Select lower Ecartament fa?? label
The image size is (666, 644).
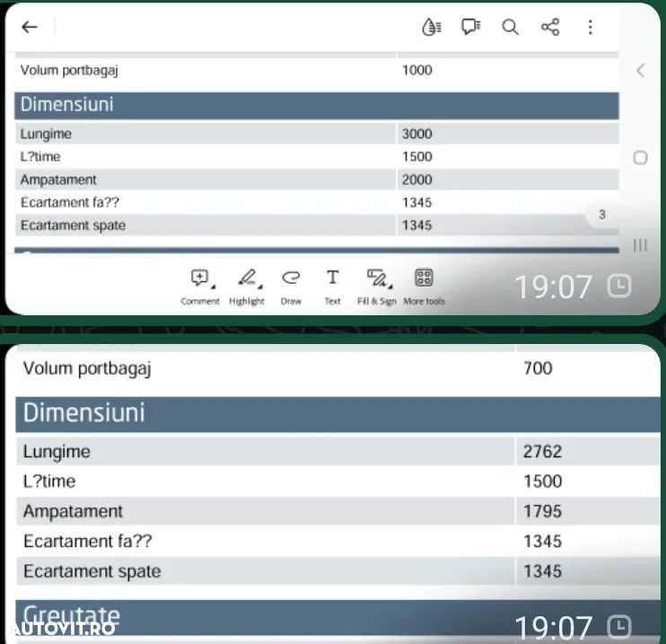(87, 541)
